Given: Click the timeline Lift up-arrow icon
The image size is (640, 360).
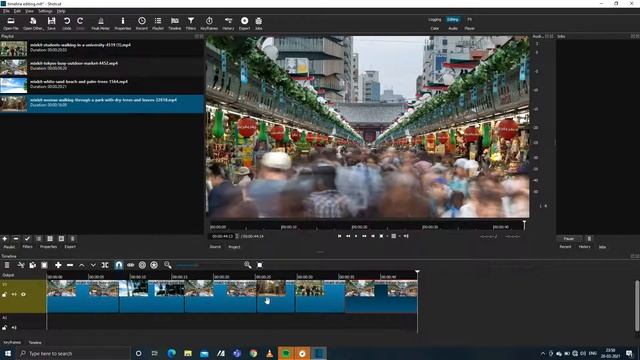Looking at the screenshot, I should pos(82,265).
